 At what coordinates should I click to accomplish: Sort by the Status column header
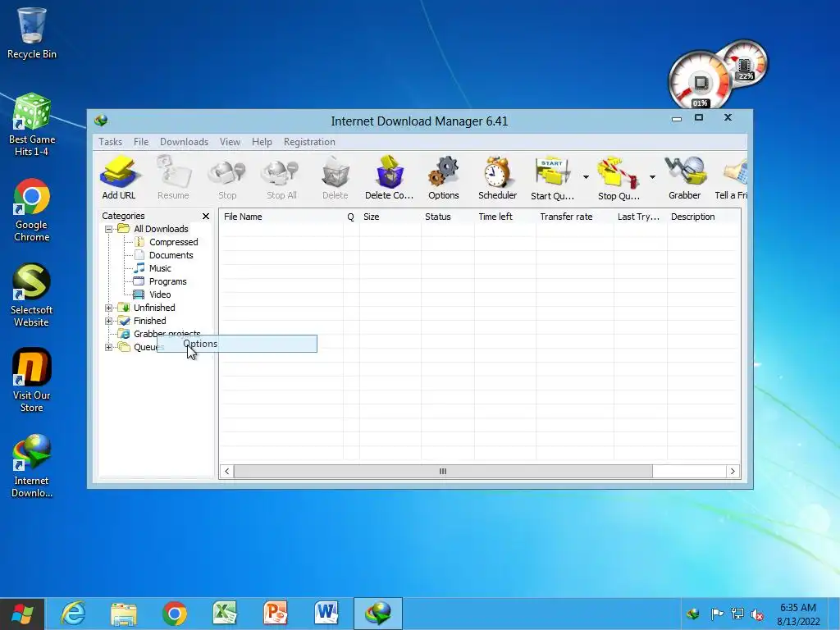point(447,217)
